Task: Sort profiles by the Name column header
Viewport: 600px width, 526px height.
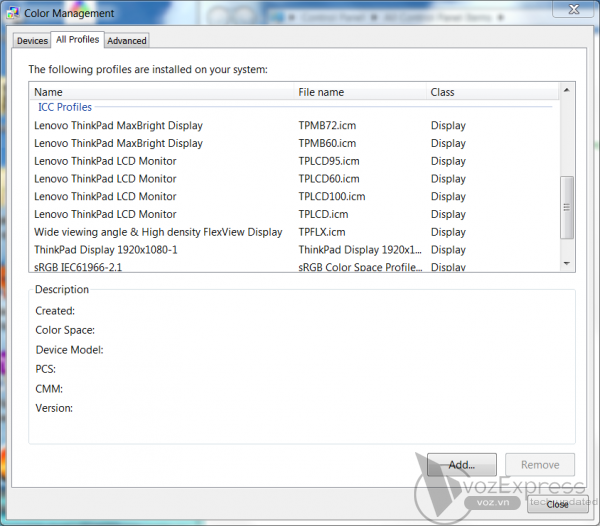Action: coord(160,92)
